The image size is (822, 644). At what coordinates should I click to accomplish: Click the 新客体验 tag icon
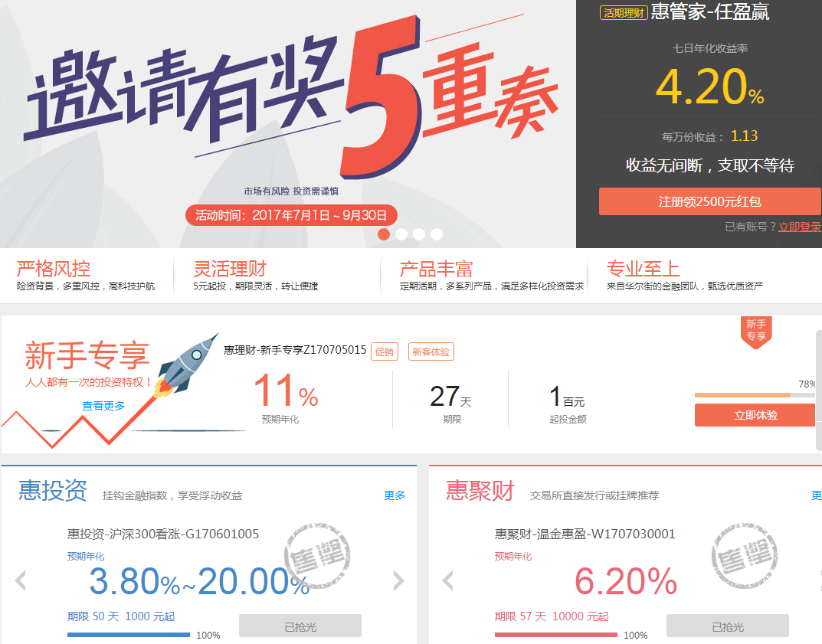[431, 351]
